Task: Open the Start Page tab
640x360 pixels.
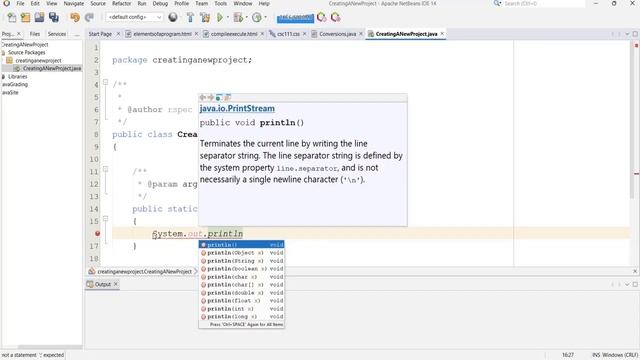Action: (x=100, y=34)
